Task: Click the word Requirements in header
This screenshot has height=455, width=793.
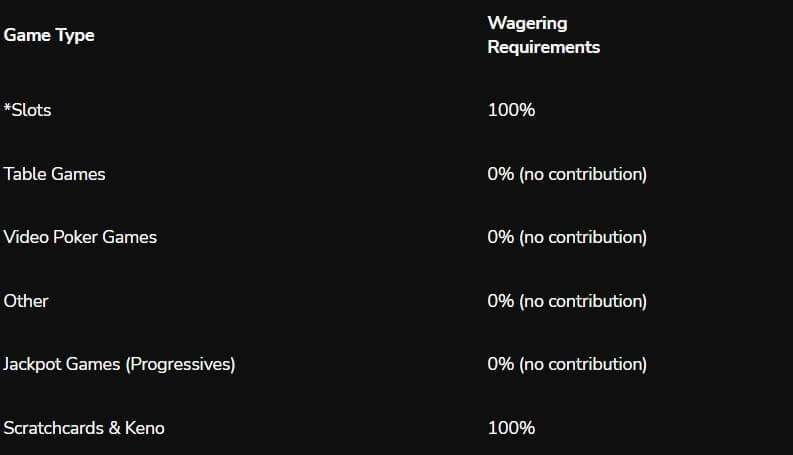Action: pyautogui.click(x=544, y=47)
